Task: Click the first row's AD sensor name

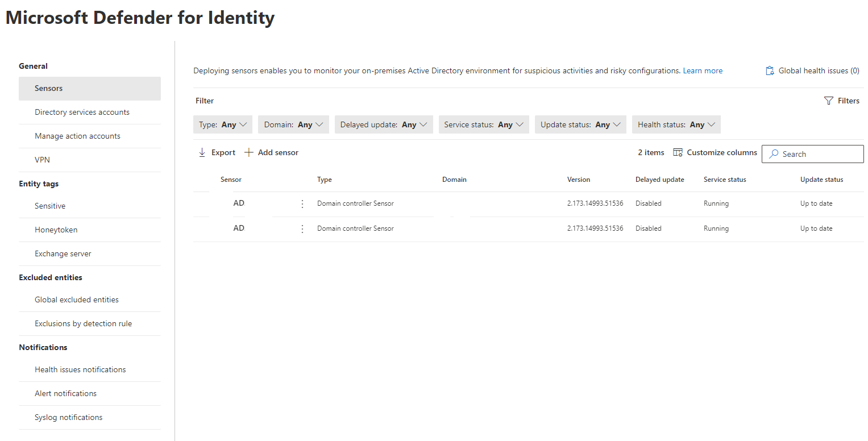Action: [239, 203]
